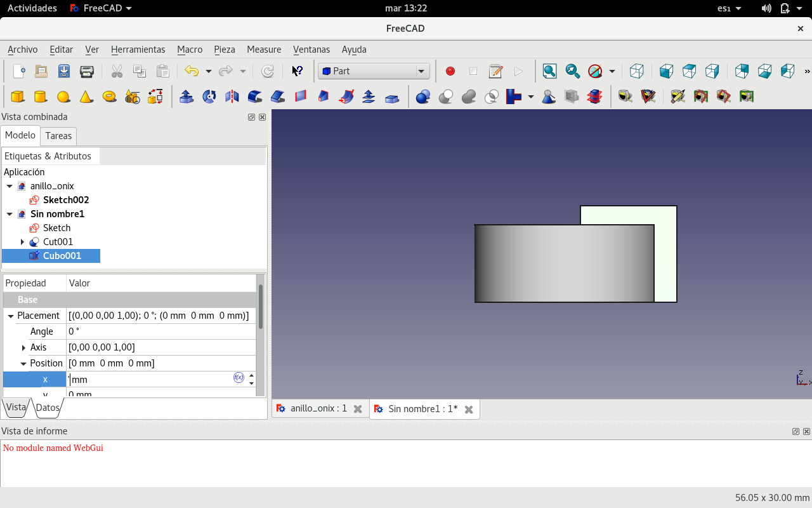Fit all content in the view

pos(549,71)
